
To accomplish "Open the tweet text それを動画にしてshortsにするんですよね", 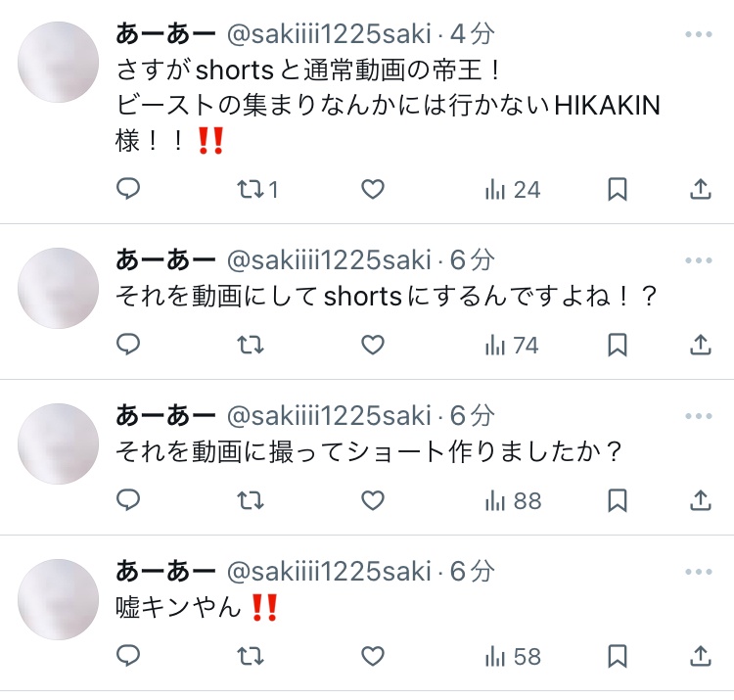I will [x=387, y=297].
